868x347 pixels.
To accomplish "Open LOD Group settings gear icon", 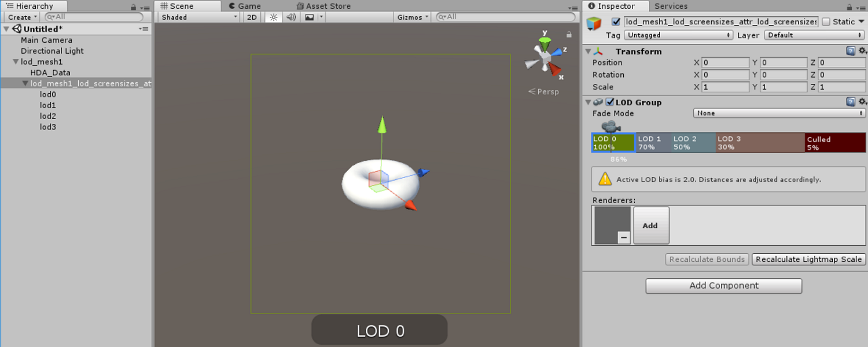I will point(862,102).
